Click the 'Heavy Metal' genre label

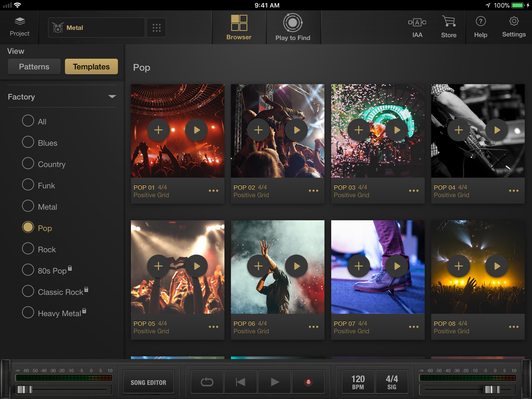coord(59,314)
